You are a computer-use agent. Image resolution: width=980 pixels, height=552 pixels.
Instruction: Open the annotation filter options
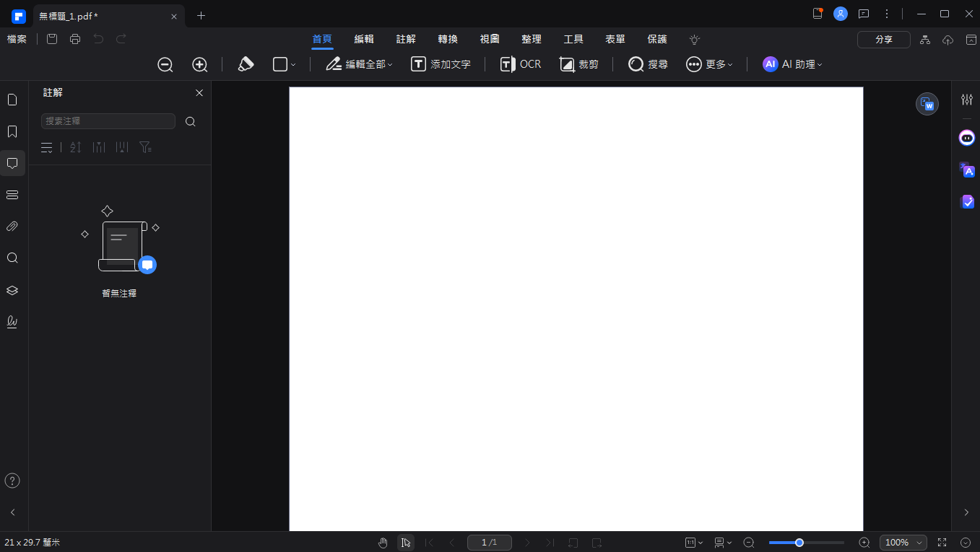[x=145, y=147]
